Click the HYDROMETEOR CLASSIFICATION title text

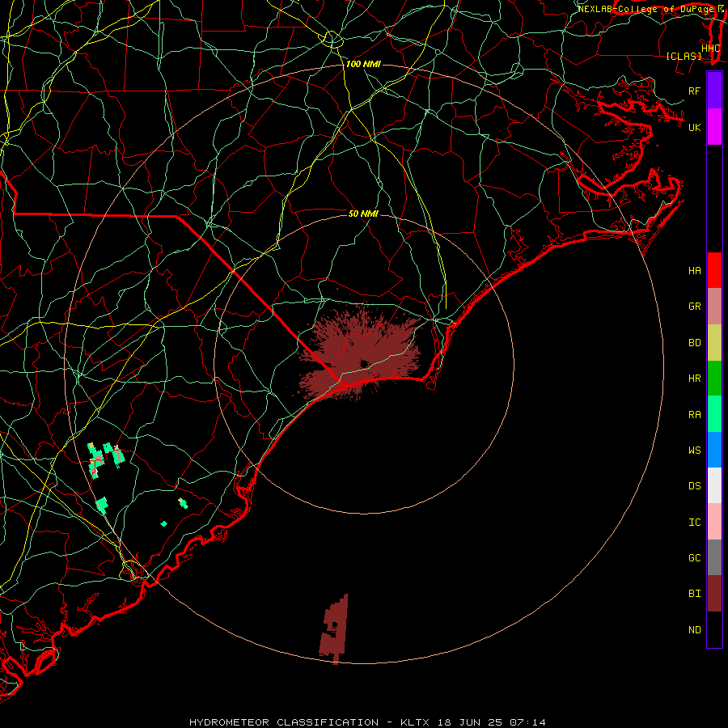coord(284,722)
